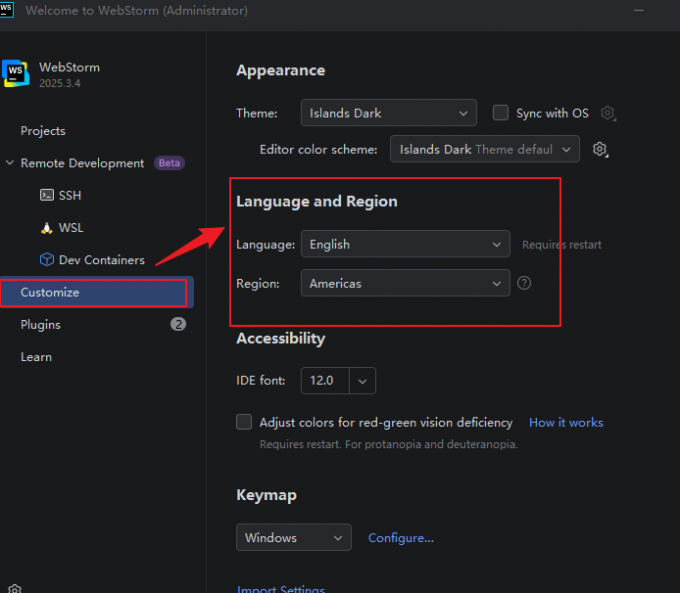This screenshot has width=680, height=593.
Task: Click the WebStorm logo icon in sidebar
Action: 16,73
